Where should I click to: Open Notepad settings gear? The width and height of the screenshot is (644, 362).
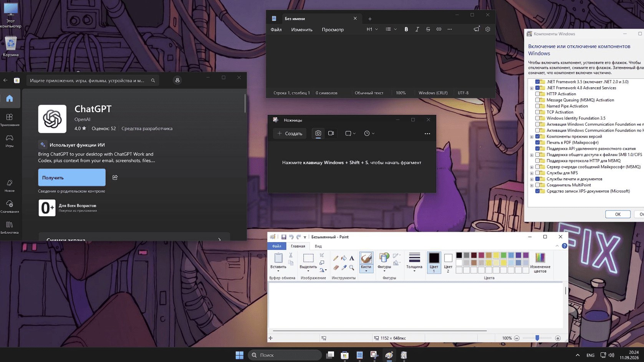488,29
